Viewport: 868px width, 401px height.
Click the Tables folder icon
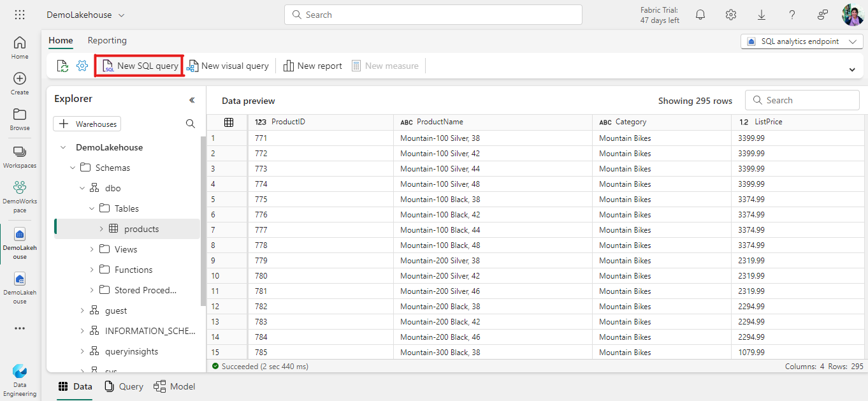[104, 208]
